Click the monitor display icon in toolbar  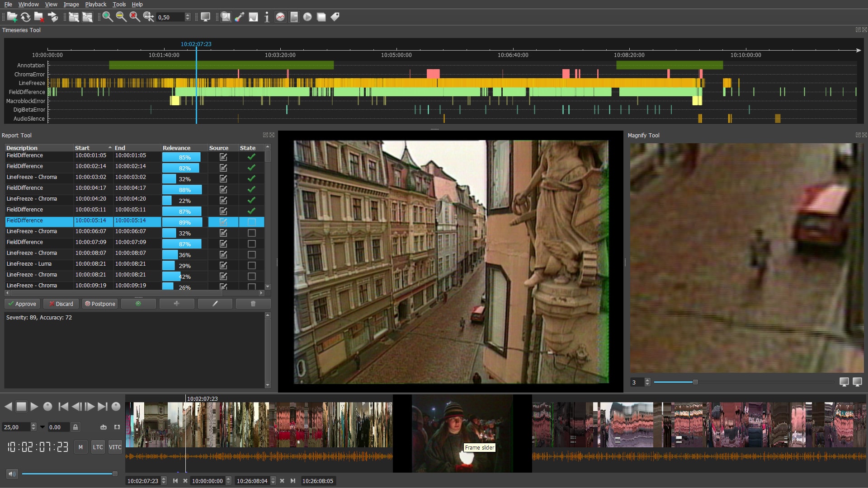[x=205, y=17]
